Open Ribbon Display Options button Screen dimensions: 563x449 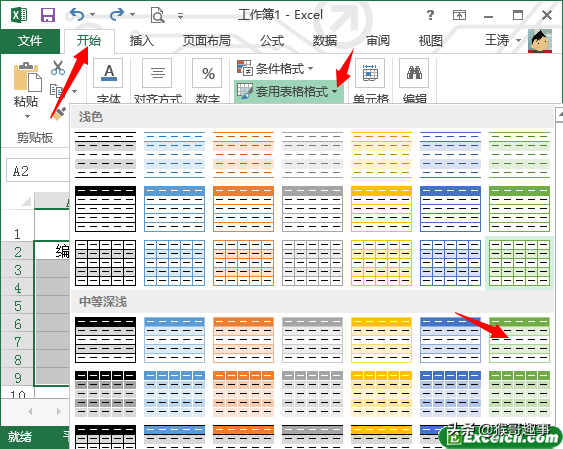460,15
